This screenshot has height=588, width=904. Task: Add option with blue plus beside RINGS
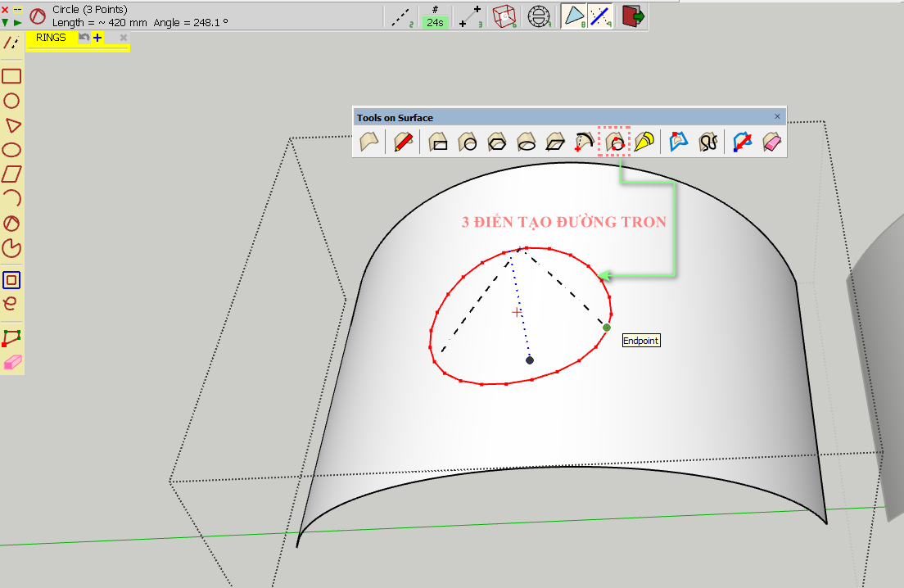97,38
